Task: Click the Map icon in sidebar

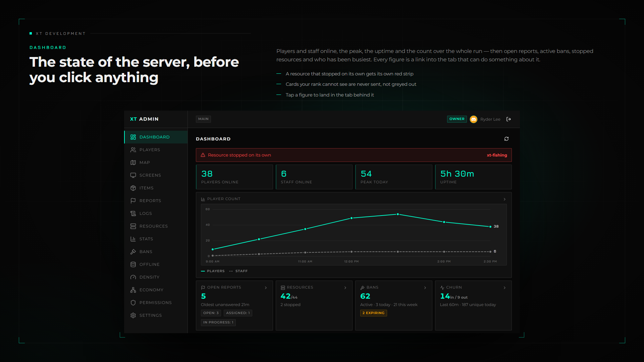Action: click(133, 163)
